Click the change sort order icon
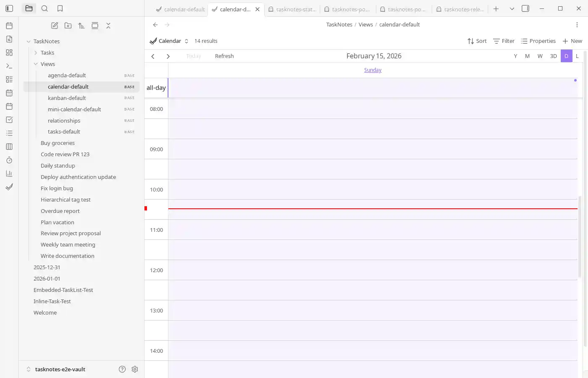Screen dimensions: 588x378 (x=81, y=26)
